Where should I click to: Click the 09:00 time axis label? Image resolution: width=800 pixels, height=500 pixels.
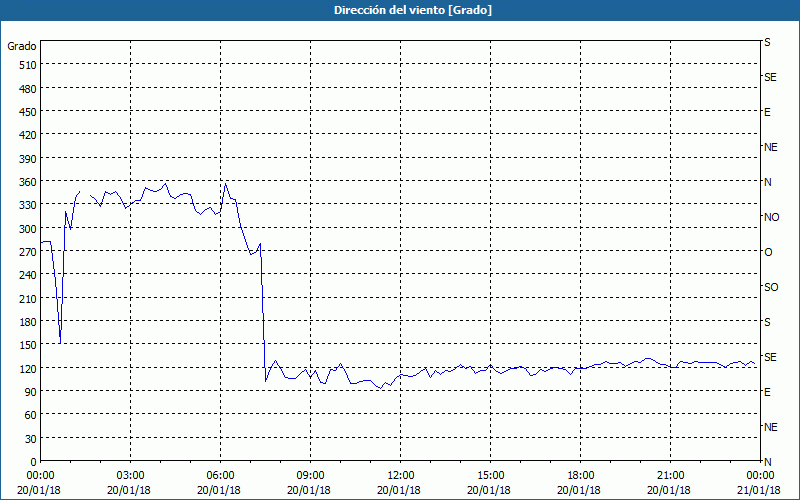point(310,476)
